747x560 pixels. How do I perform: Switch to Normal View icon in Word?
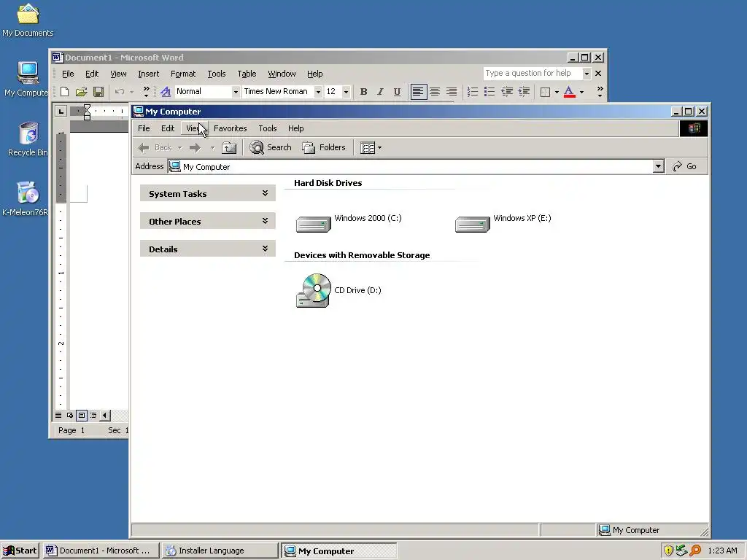(x=58, y=415)
